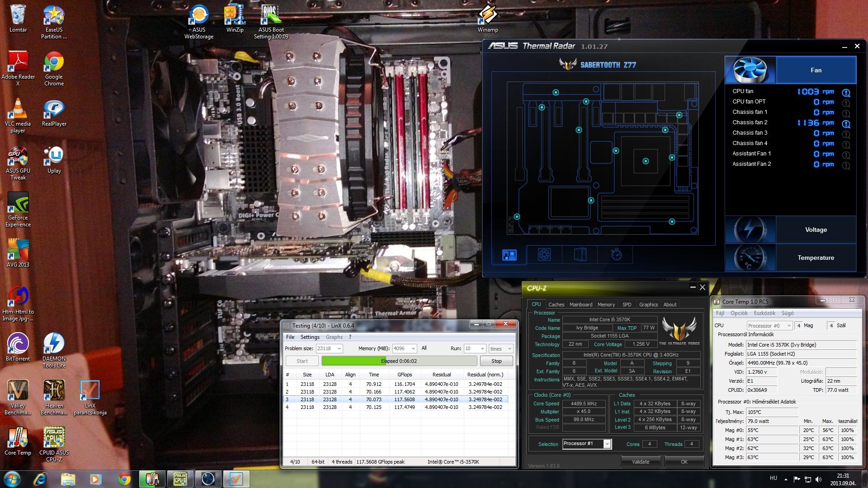Image resolution: width=868 pixels, height=488 pixels.
Task: Open Internet Explorer from taskbar
Action: 40,479
